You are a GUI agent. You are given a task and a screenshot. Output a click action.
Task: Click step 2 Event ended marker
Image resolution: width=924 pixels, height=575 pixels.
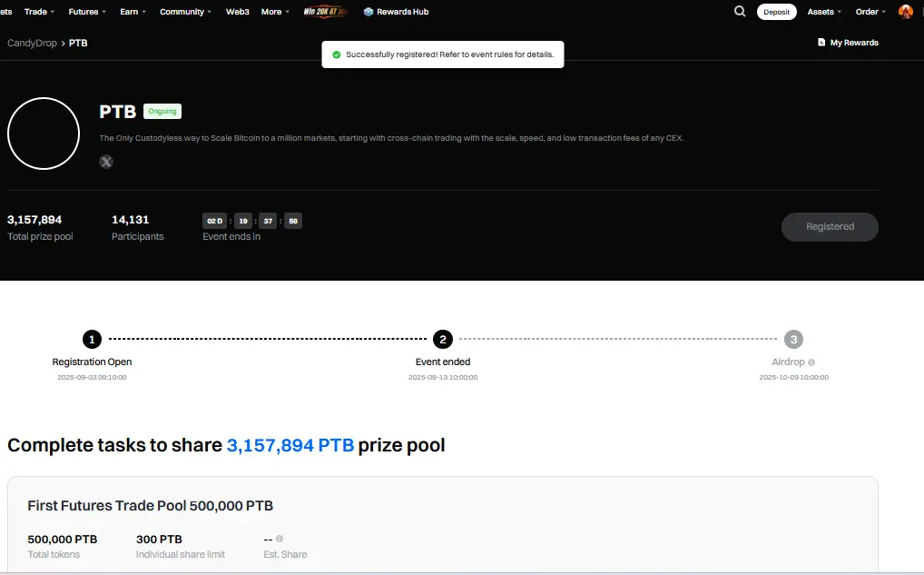point(443,339)
